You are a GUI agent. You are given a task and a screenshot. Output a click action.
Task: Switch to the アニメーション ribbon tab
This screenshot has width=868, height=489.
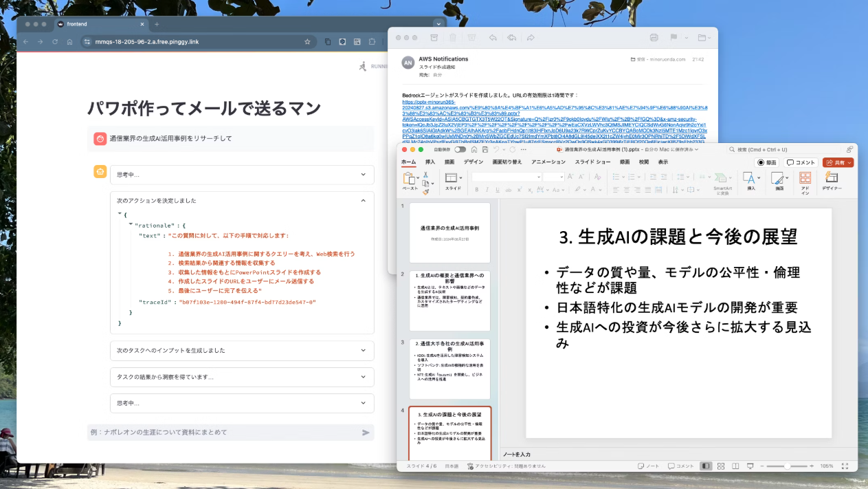548,162
